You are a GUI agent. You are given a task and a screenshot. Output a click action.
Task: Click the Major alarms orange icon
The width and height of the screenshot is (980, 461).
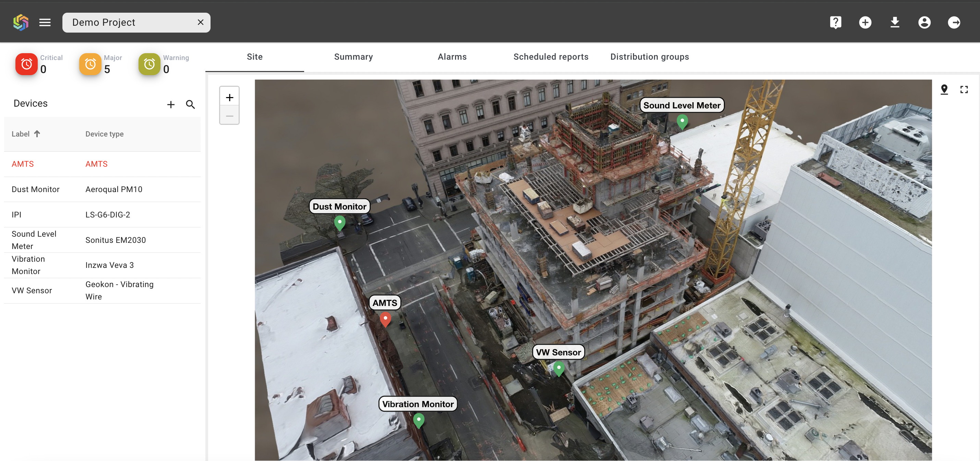click(90, 64)
